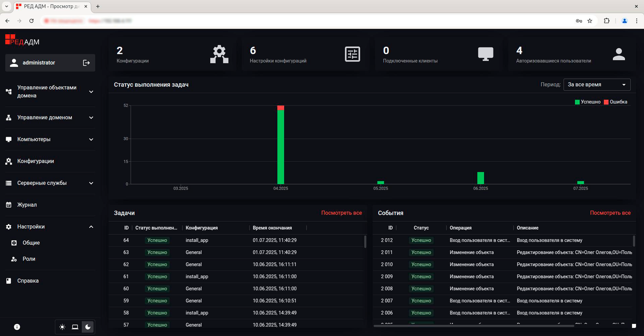Select task row with ID 64
The image size is (644, 336).
coord(236,240)
